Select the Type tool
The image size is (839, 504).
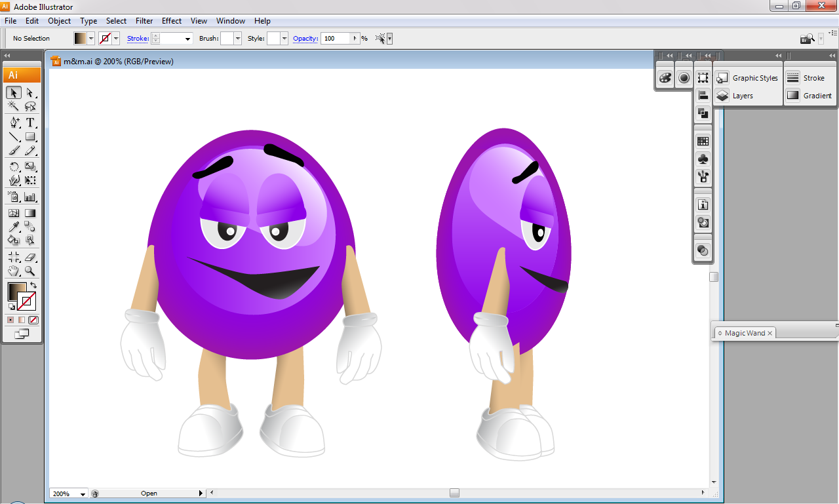coord(30,123)
